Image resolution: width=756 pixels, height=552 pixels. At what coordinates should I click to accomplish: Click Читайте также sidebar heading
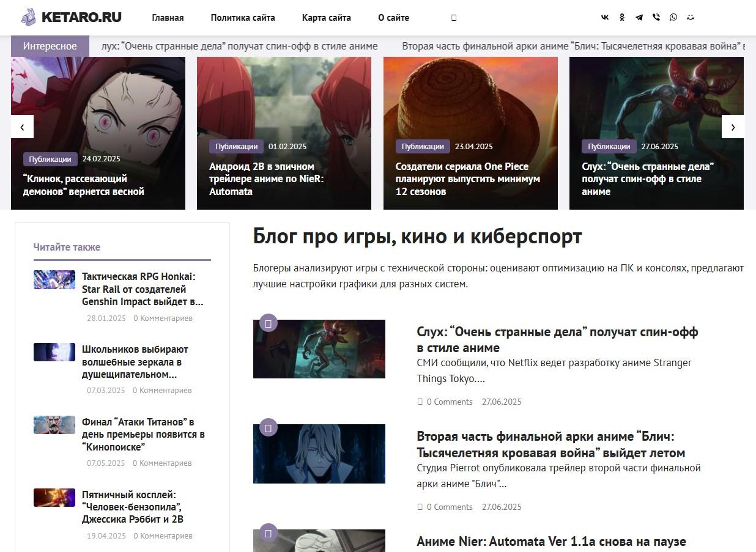point(67,247)
